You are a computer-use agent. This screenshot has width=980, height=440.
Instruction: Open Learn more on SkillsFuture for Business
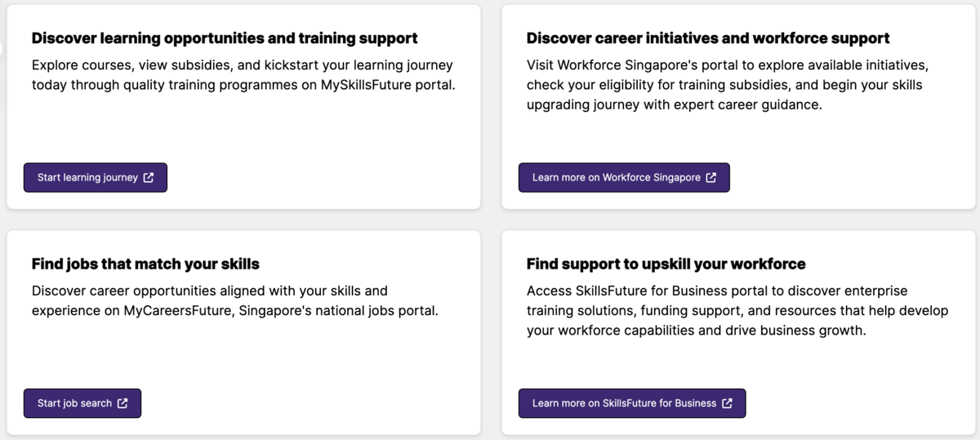tap(632, 403)
